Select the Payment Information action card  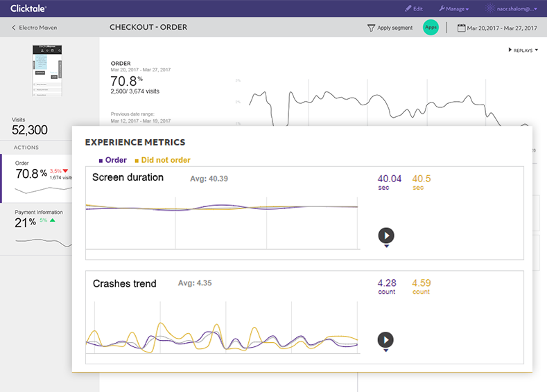42,225
